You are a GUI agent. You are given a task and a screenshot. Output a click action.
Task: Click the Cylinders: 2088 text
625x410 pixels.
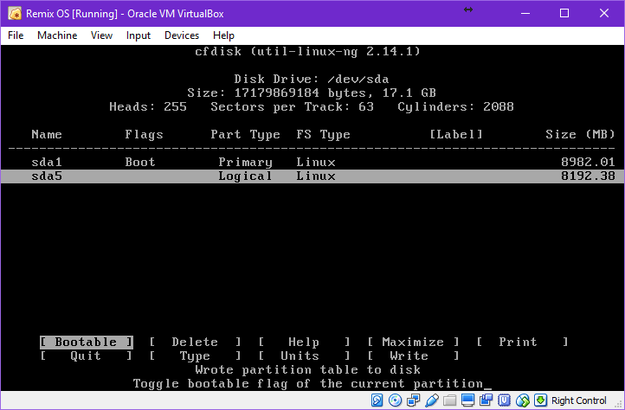(456, 107)
